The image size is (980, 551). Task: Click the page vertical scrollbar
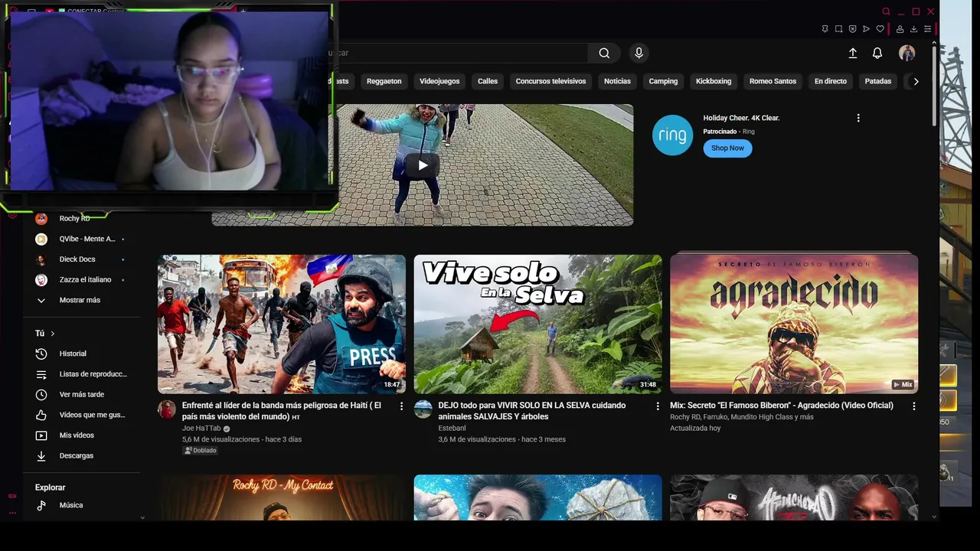[x=934, y=84]
